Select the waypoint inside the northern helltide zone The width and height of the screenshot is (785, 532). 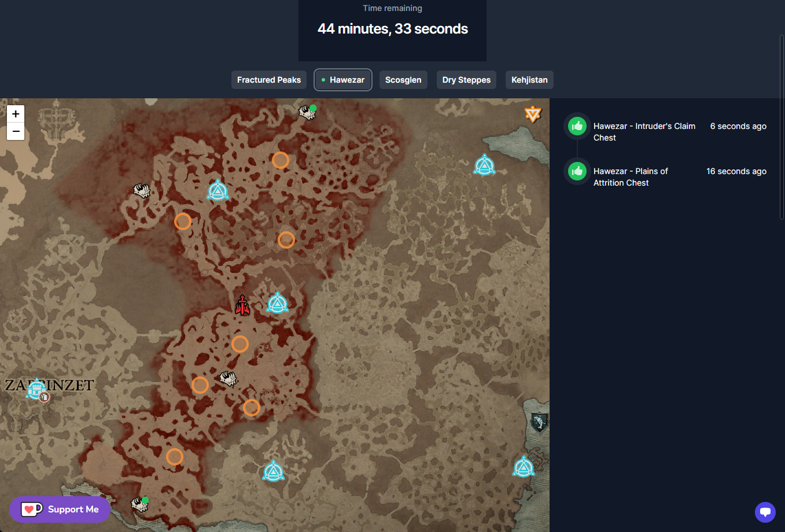click(x=218, y=190)
